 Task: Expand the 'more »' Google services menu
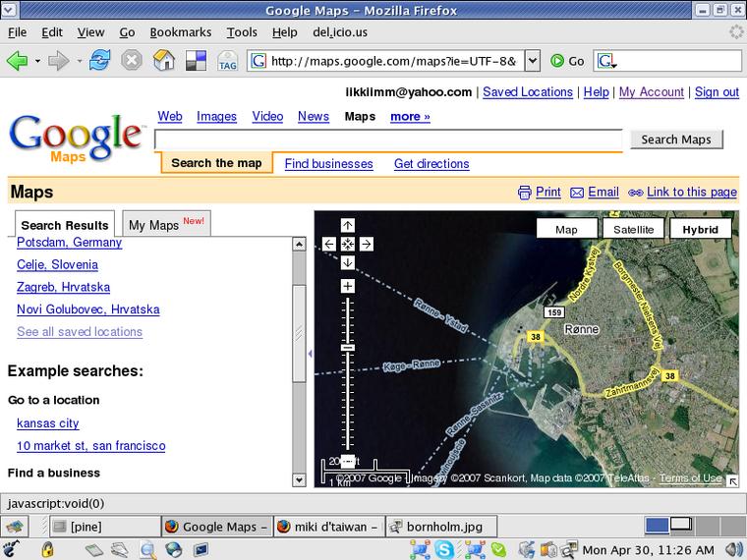pyautogui.click(x=410, y=116)
